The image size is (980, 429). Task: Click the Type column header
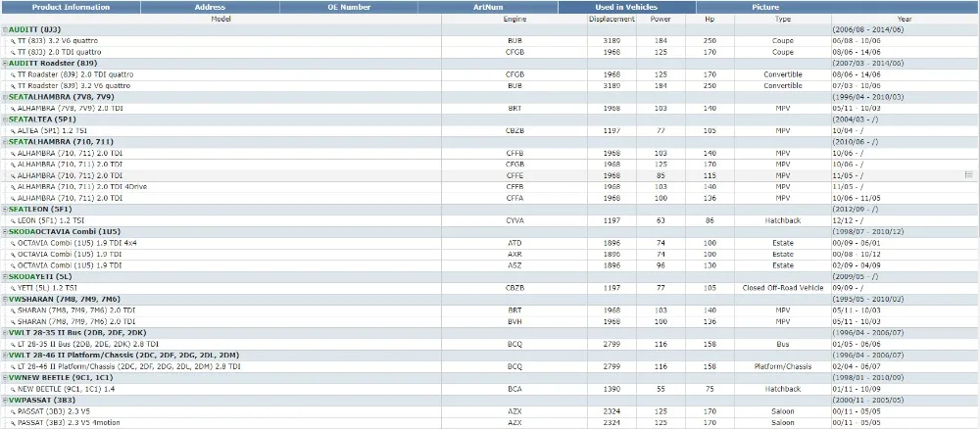[782, 19]
